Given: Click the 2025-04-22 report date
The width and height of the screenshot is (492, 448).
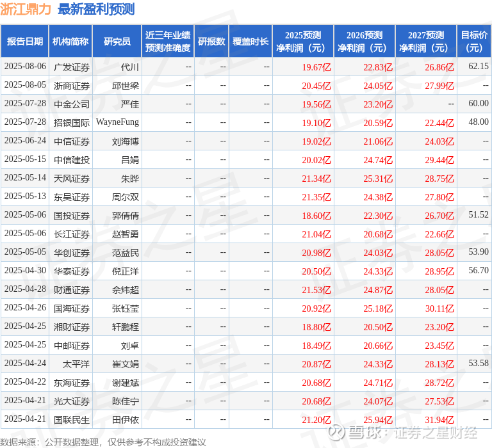Looking at the screenshot, I should pyautogui.click(x=25, y=381).
